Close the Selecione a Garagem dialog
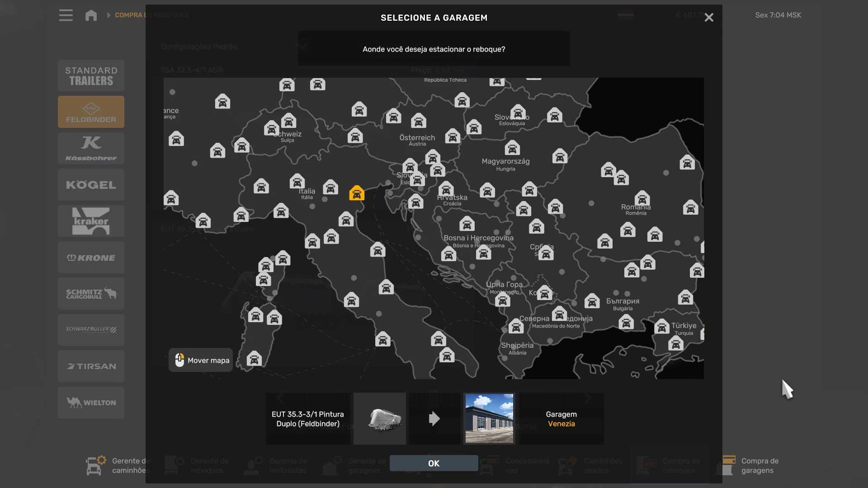The image size is (868, 488). pyautogui.click(x=709, y=18)
